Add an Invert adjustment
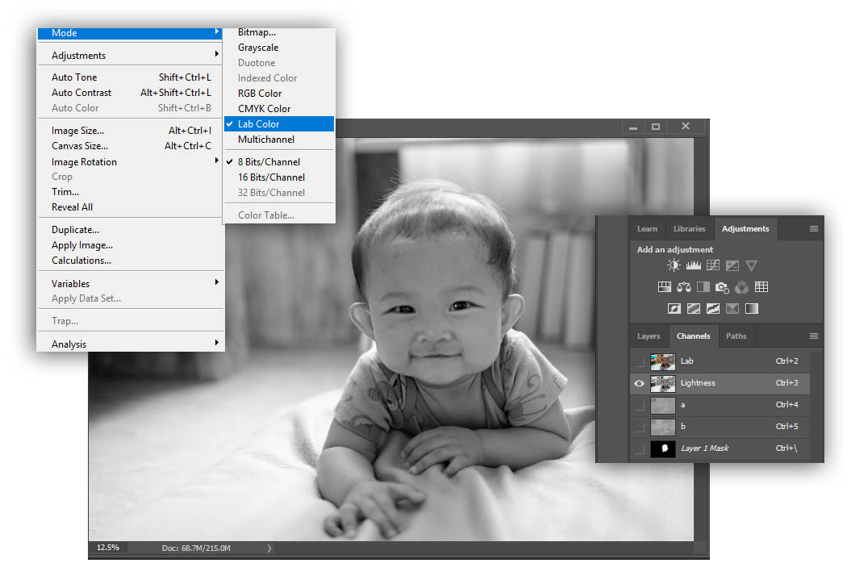 [x=674, y=308]
